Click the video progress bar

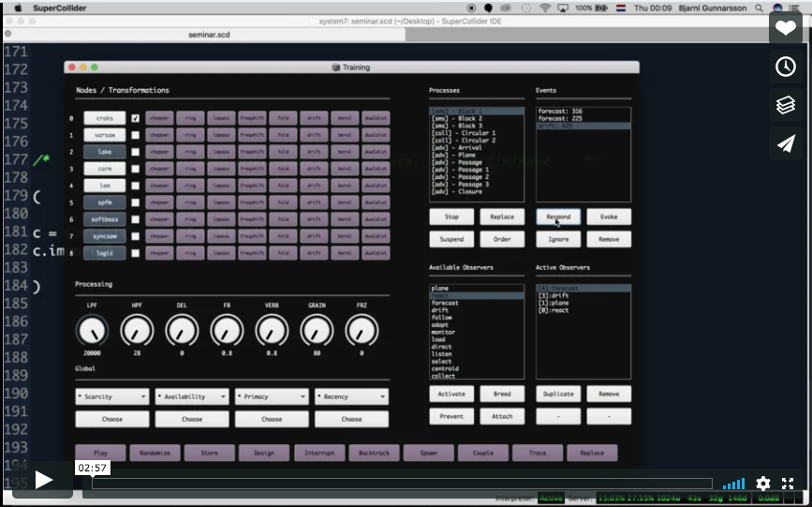[x=402, y=484]
